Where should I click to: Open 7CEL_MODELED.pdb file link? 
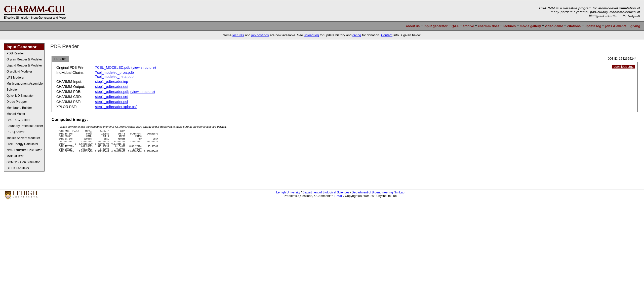pos(113,67)
